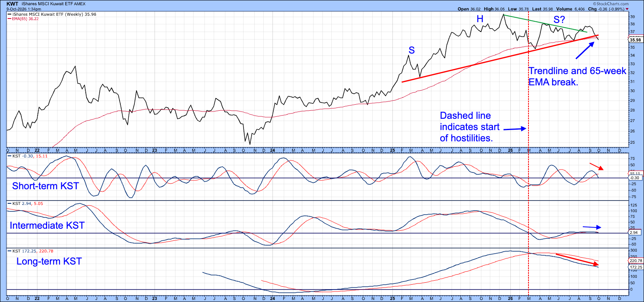Click the H head label above the price

(480, 19)
